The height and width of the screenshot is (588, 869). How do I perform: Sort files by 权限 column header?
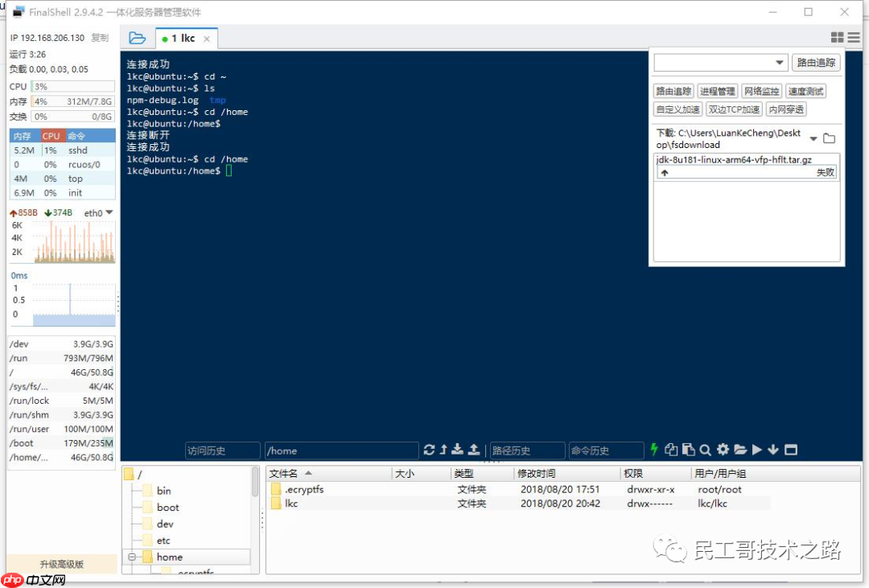point(656,474)
